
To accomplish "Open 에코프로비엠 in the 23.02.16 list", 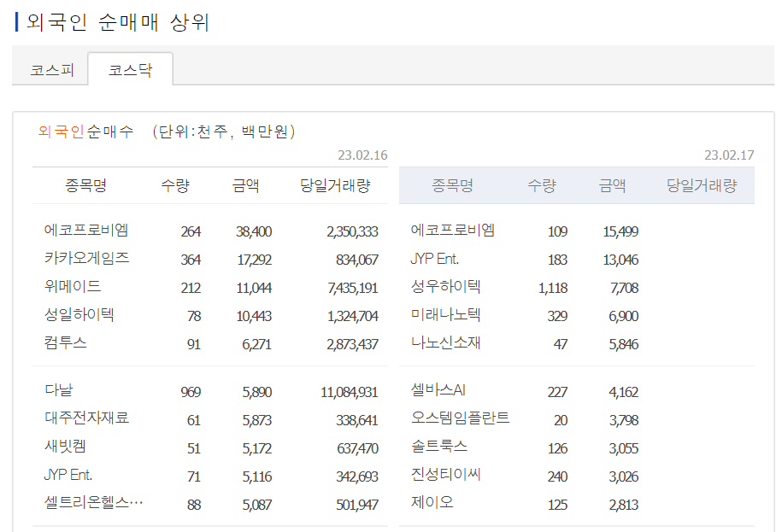I will click(86, 231).
